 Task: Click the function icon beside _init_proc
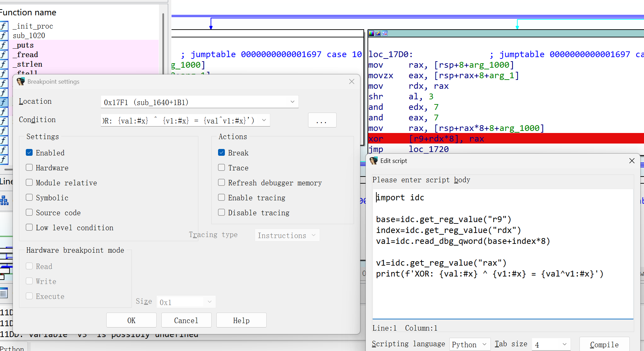click(x=4, y=26)
